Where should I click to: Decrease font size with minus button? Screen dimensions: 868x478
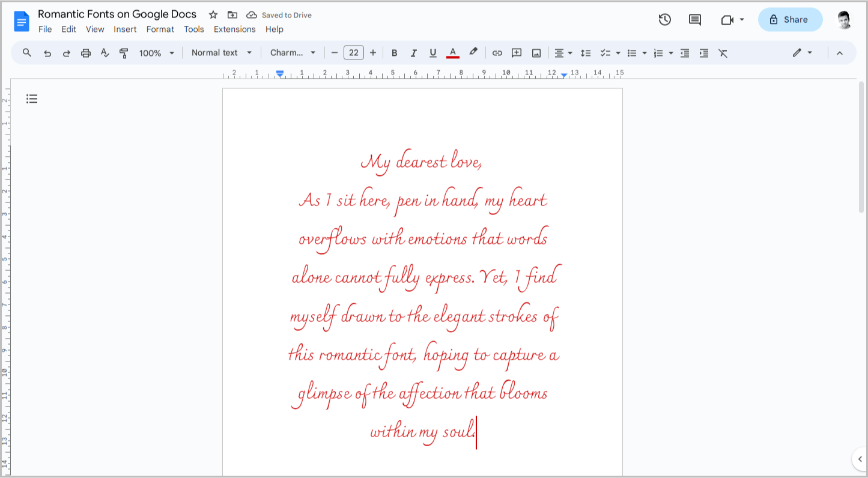point(335,53)
